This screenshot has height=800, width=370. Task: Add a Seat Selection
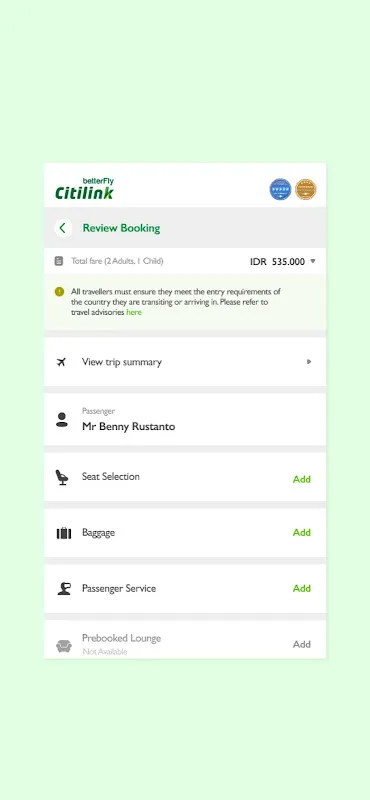302,480
